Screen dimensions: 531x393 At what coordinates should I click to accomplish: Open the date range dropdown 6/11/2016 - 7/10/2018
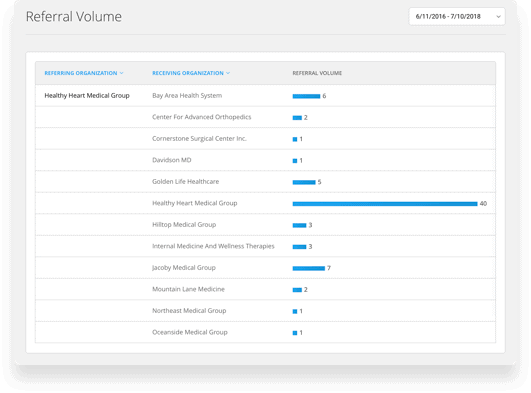point(457,16)
